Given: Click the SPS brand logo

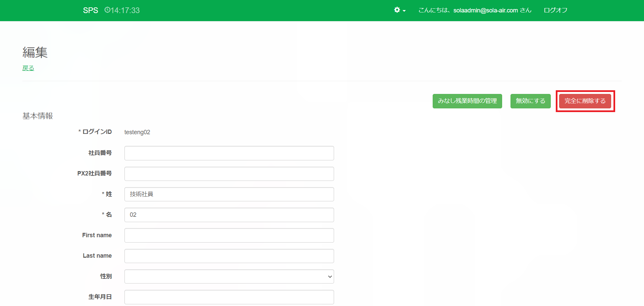Looking at the screenshot, I should (91, 10).
